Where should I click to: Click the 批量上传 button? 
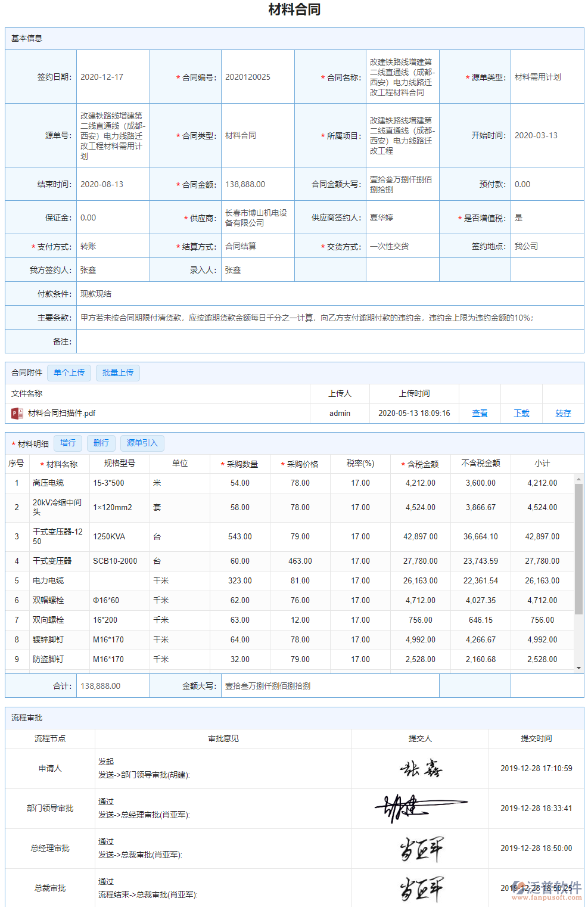click(117, 373)
